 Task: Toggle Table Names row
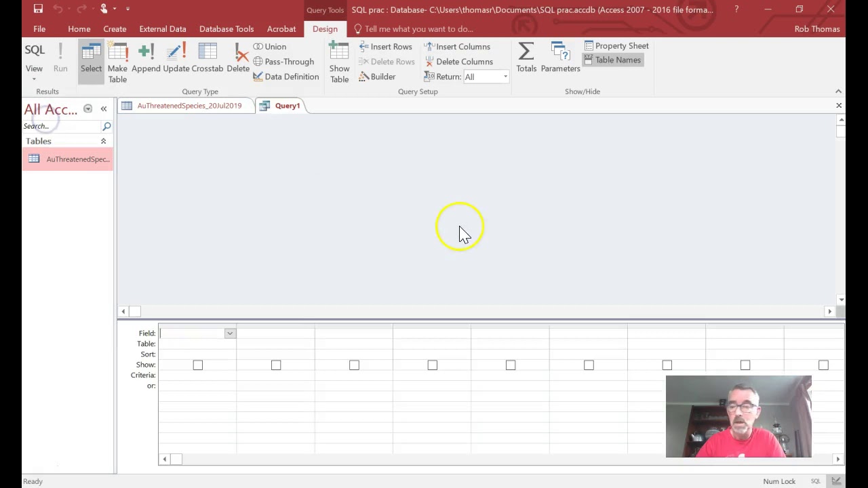click(x=612, y=60)
